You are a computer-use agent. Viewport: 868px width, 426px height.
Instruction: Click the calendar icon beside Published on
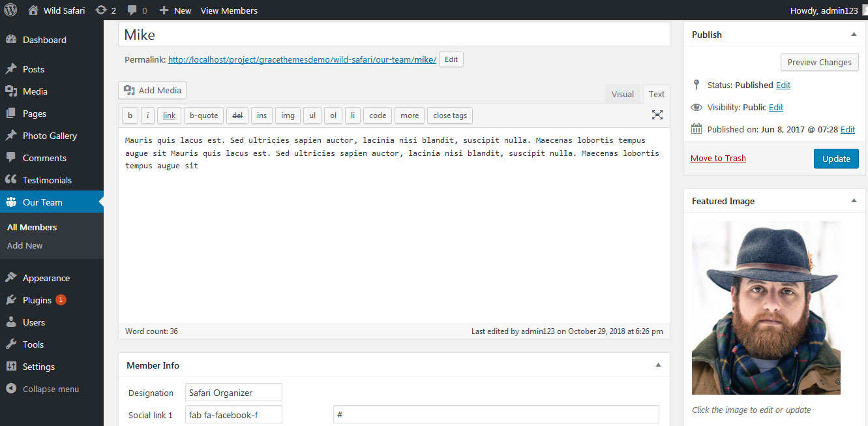[x=696, y=129]
